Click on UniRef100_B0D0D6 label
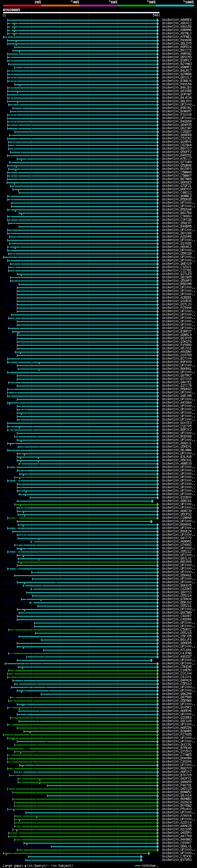Image resolution: width=197 pixels, height=868 pixels. click(177, 436)
